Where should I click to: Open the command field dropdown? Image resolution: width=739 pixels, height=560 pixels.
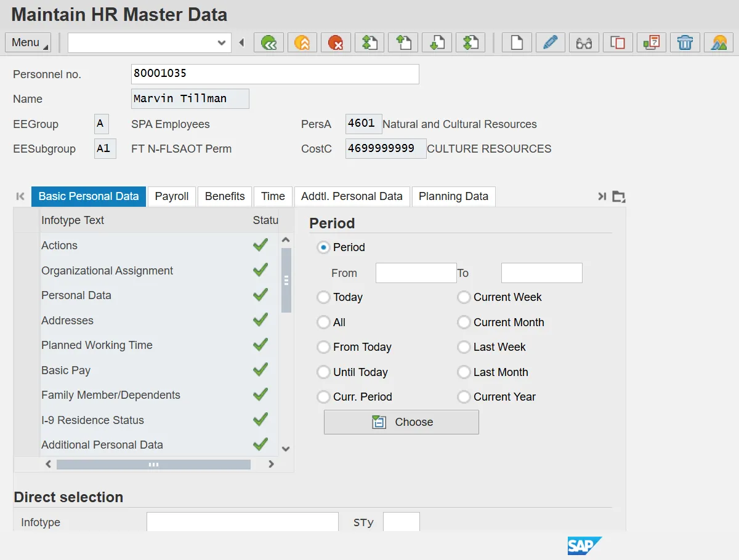pos(222,42)
